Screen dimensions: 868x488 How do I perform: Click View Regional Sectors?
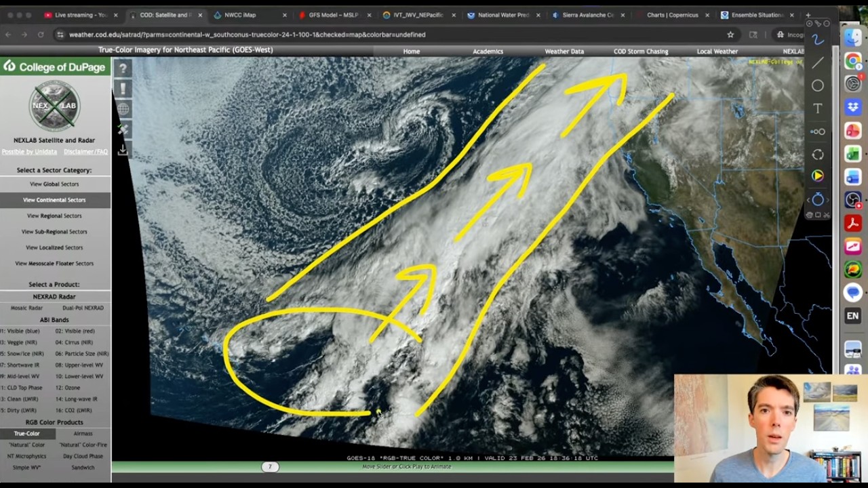(54, 216)
